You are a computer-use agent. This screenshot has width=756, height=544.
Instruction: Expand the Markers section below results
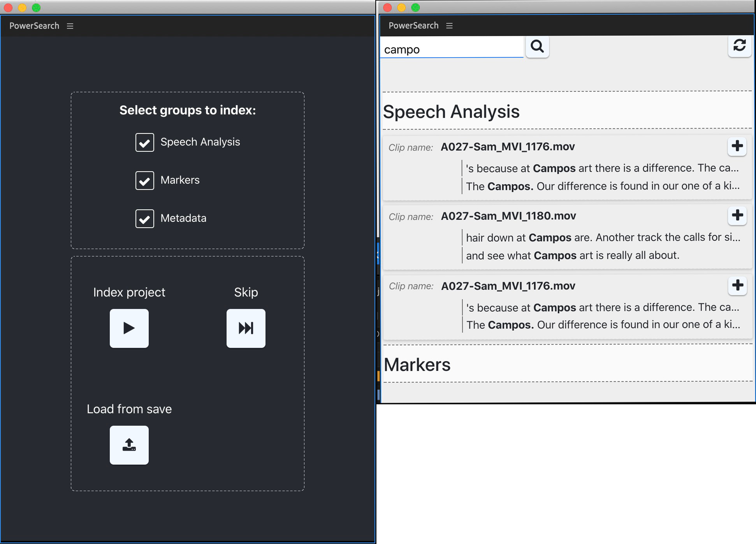coord(417,365)
